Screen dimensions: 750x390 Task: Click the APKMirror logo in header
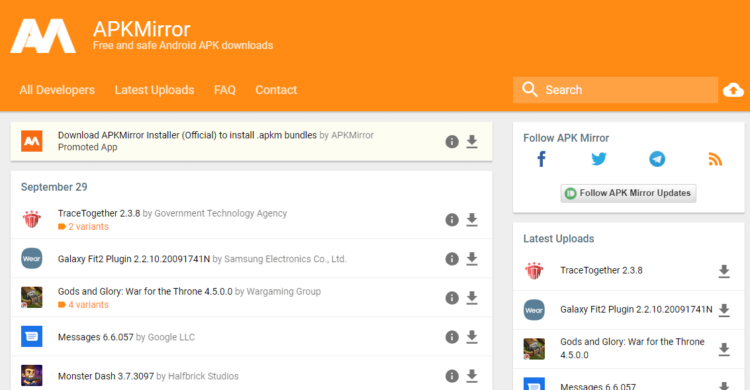point(43,36)
